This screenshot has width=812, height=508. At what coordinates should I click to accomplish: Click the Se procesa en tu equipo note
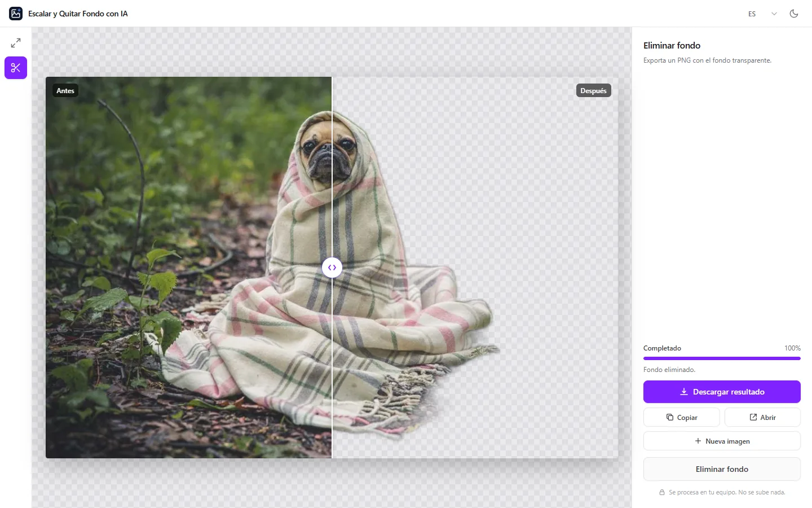pyautogui.click(x=722, y=492)
